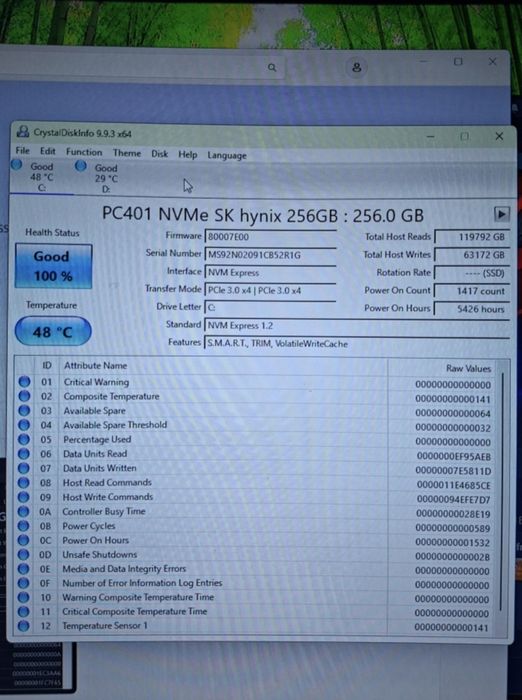The image size is (522, 700).
Task: Click the status icon of Critical Warning row
Action: pyautogui.click(x=25, y=382)
